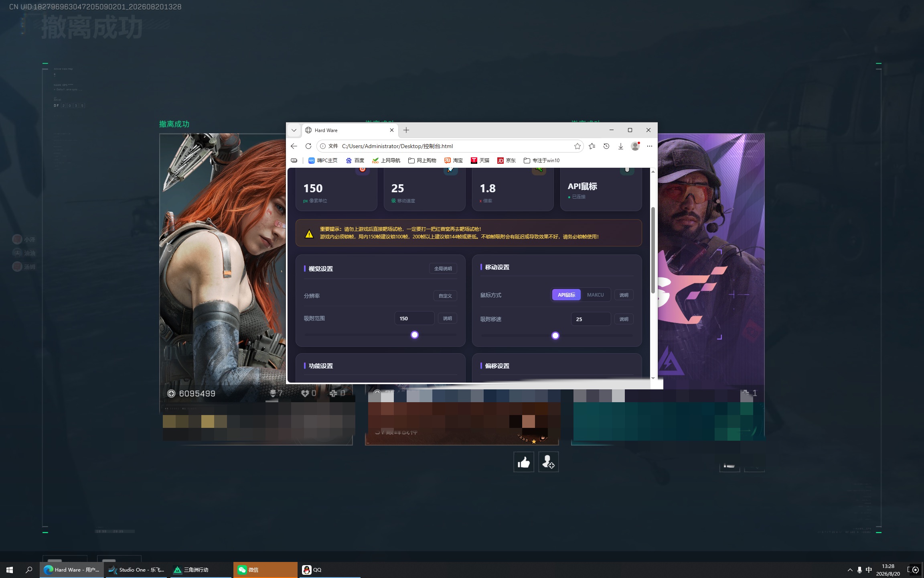Click the first icon on the favorites bar
924x578 pixels.
(x=294, y=160)
